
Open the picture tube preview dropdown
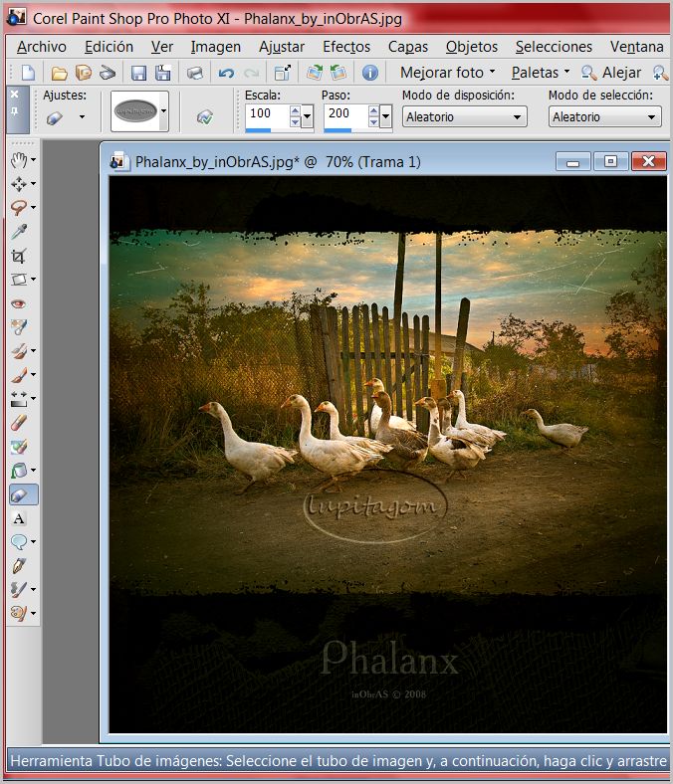point(163,111)
